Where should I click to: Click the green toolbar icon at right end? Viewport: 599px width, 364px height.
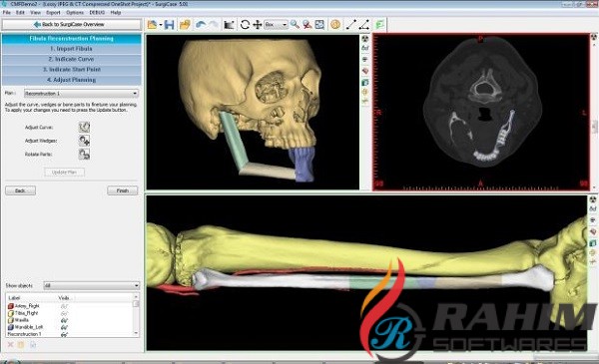(x=379, y=25)
